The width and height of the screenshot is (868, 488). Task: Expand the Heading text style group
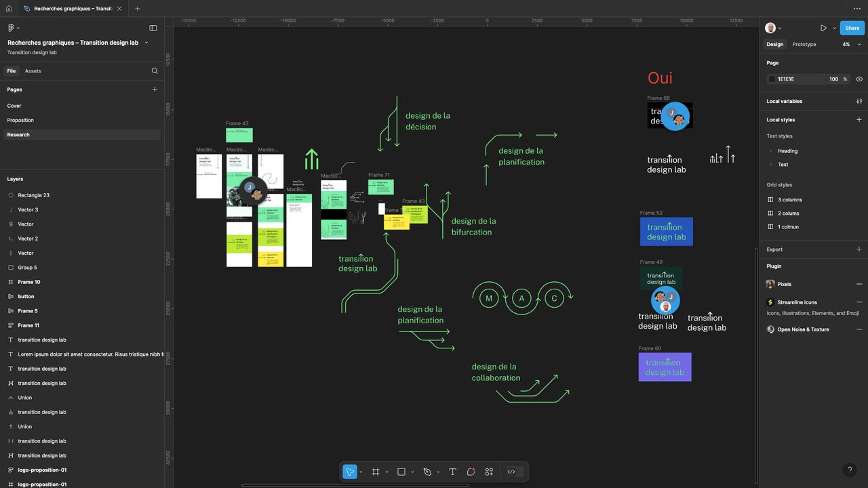pyautogui.click(x=771, y=151)
